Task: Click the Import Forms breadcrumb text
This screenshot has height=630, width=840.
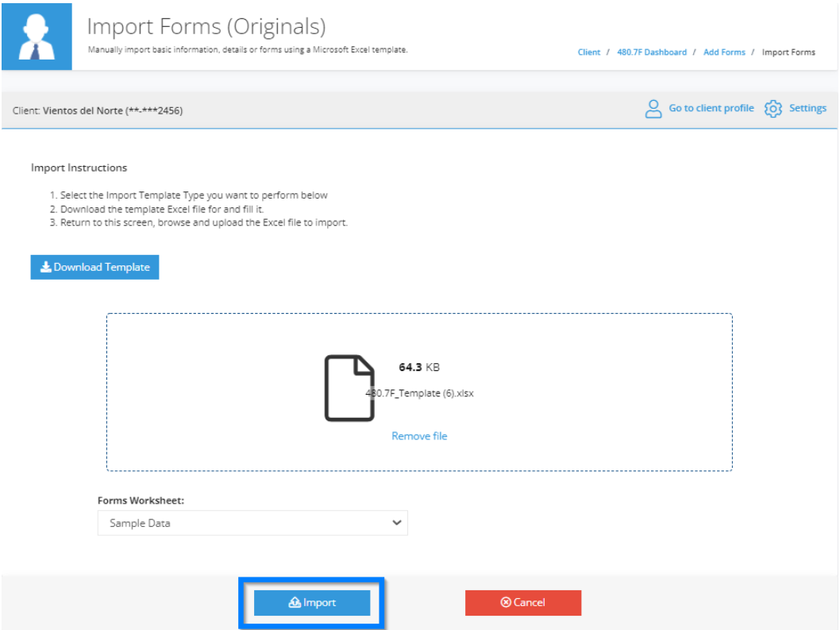Action: pyautogui.click(x=788, y=52)
